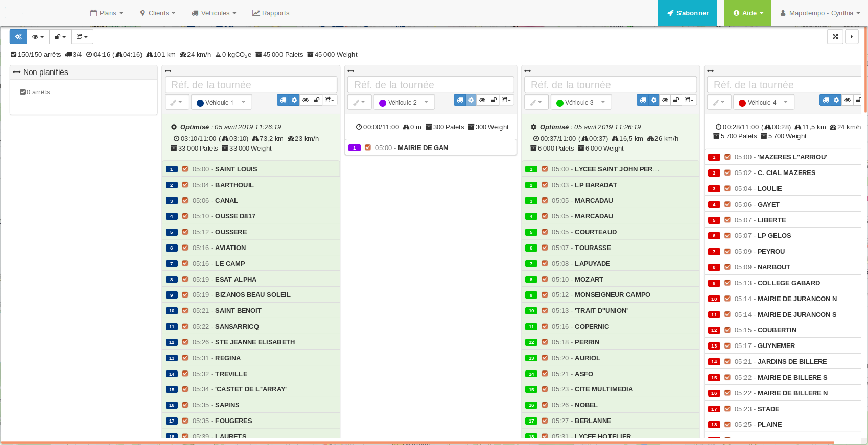Uncheck the LP BARADAT stop checkbox

(x=545, y=185)
